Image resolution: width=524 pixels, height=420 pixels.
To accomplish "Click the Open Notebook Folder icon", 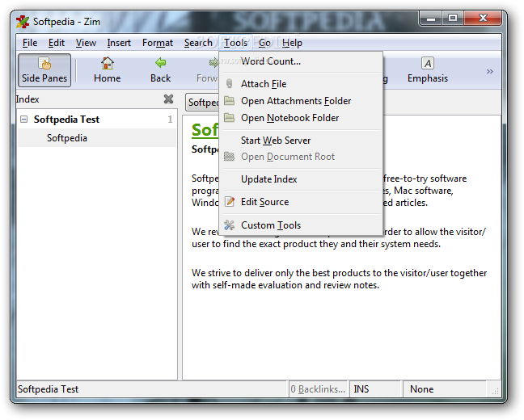I will pyautogui.click(x=230, y=118).
